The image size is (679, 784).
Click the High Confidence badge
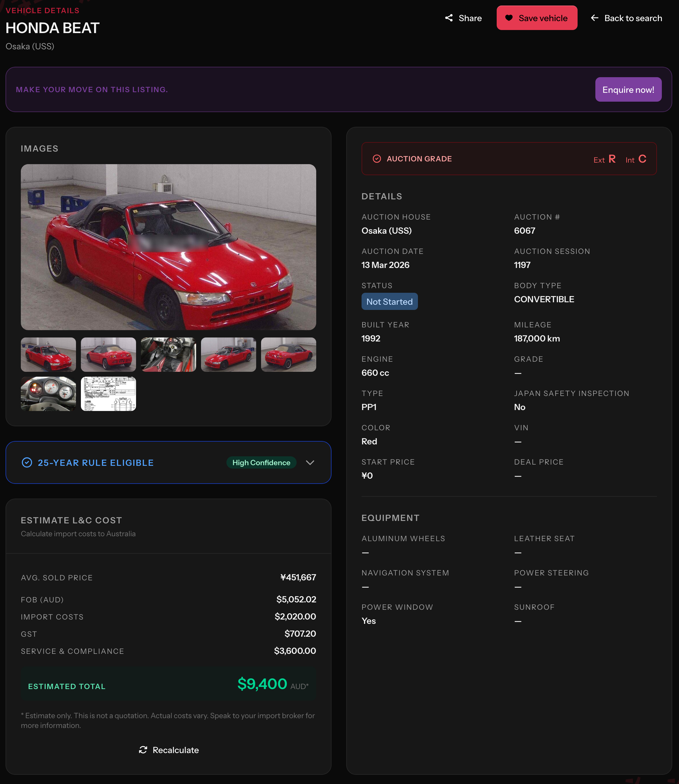[x=261, y=462]
